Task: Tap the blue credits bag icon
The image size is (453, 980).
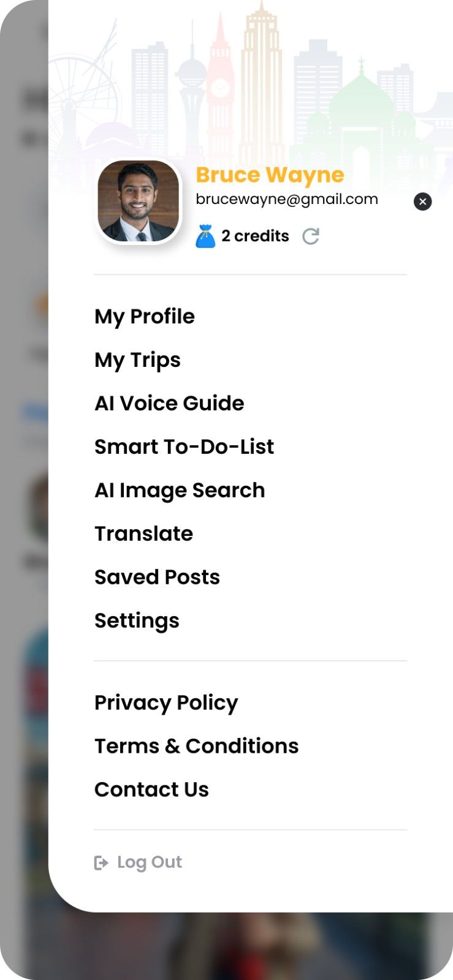Action: pos(205,236)
